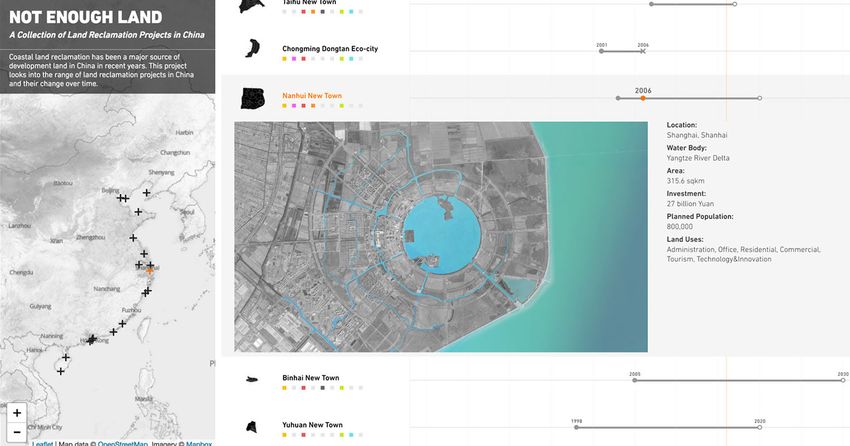Click the water body value 'Yangtze River Delta'
The width and height of the screenshot is (850, 446).
[698, 158]
